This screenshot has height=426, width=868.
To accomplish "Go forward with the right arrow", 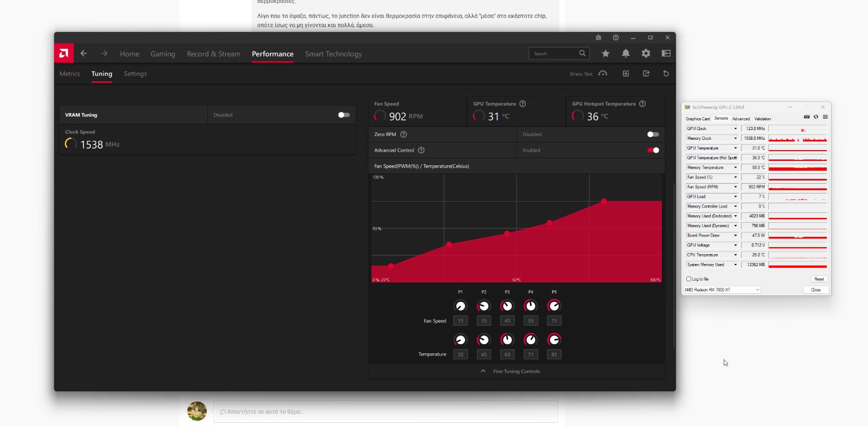I will [x=104, y=53].
